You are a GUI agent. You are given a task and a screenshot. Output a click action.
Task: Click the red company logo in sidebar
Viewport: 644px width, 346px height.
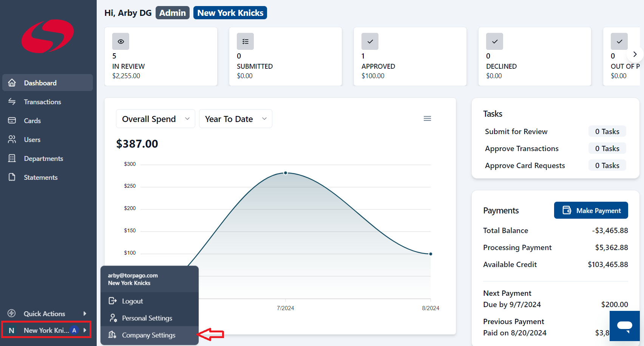pyautogui.click(x=48, y=36)
